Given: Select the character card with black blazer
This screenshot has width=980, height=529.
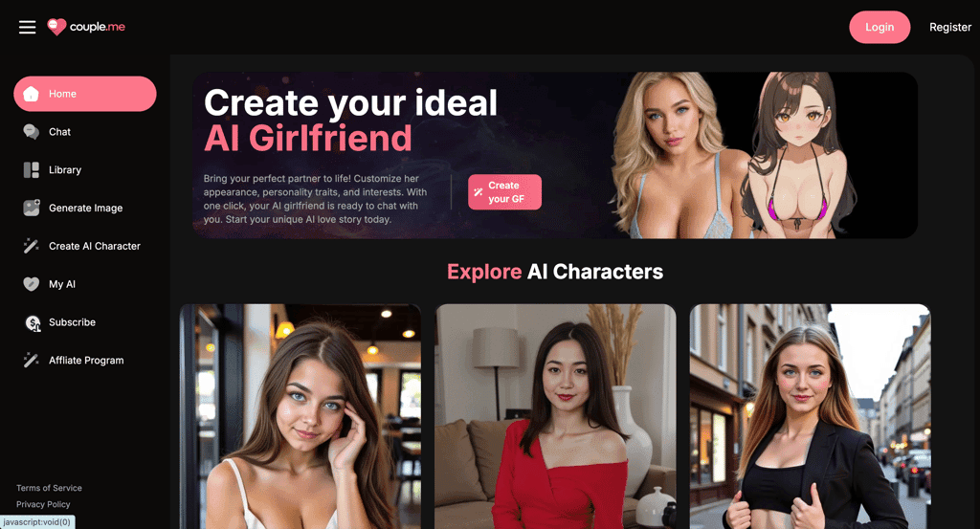Looking at the screenshot, I should pos(810,416).
